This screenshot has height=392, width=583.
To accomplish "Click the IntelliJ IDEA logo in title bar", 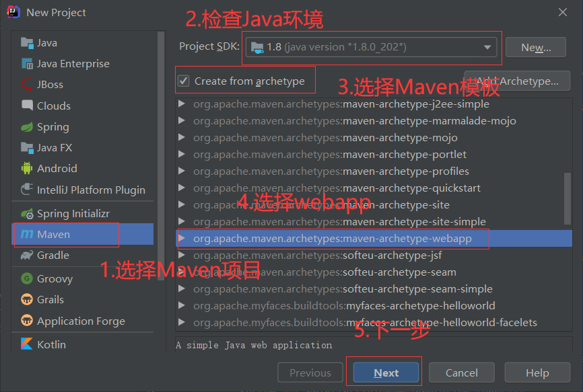I will click(x=13, y=12).
